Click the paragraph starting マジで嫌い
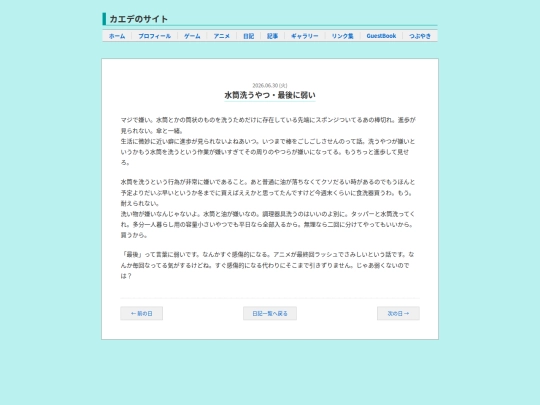 [268, 141]
